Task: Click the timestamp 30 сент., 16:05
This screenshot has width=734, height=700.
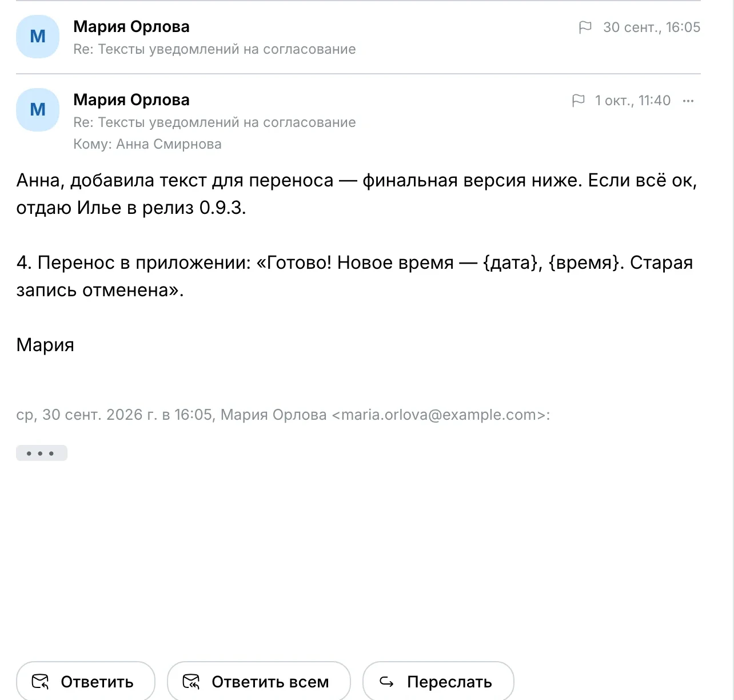Action: pyautogui.click(x=652, y=27)
